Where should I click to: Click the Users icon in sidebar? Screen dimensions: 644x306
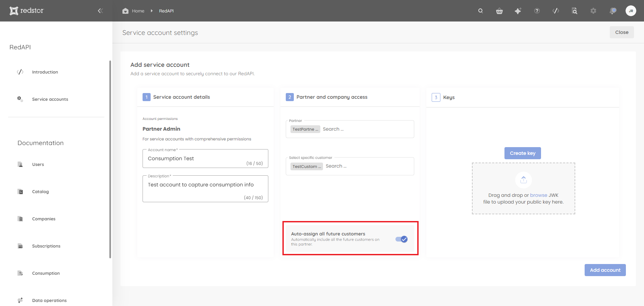click(20, 164)
